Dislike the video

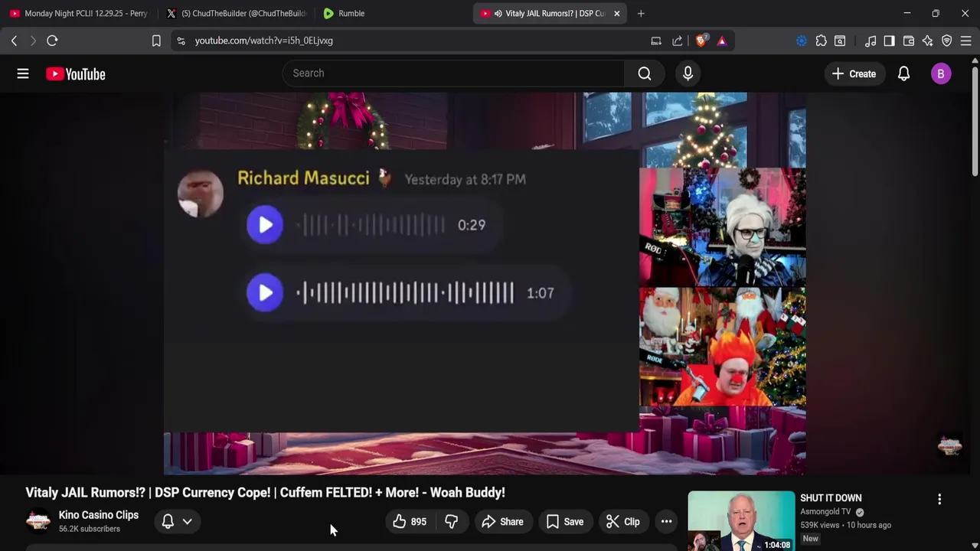[452, 522]
